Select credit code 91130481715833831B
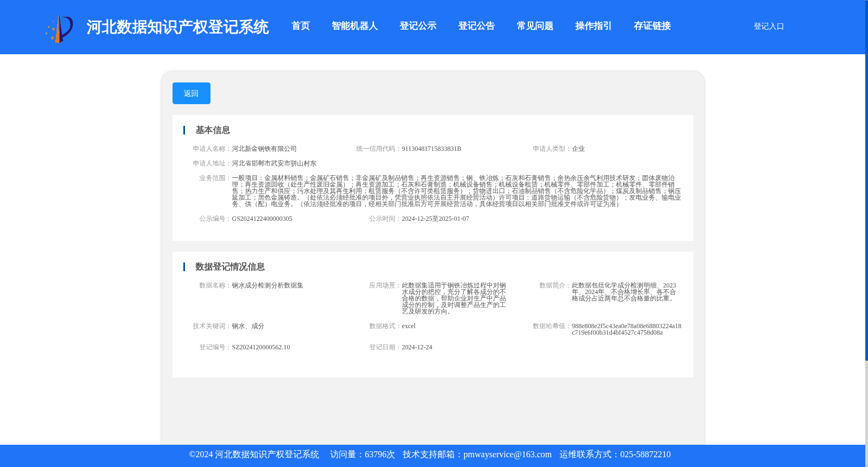This screenshot has height=467, width=868. click(x=431, y=149)
